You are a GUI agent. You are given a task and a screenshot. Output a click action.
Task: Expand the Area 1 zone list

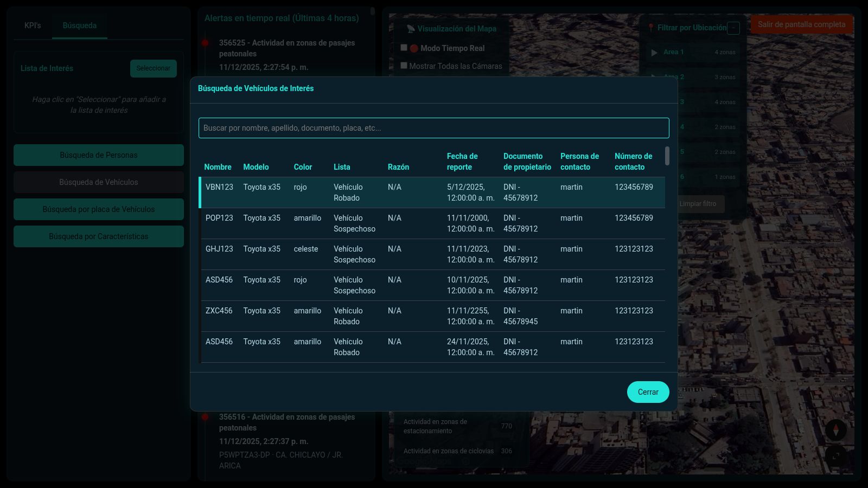click(654, 53)
